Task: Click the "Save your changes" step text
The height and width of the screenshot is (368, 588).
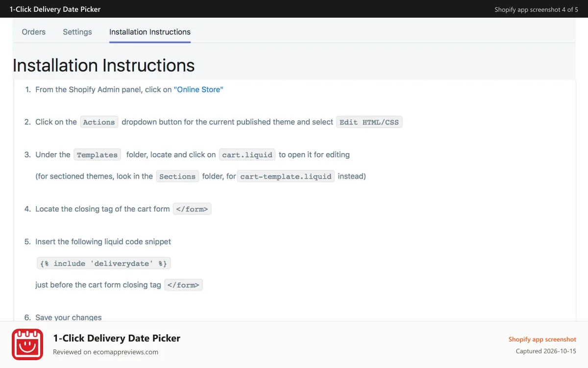Action: [x=69, y=317]
